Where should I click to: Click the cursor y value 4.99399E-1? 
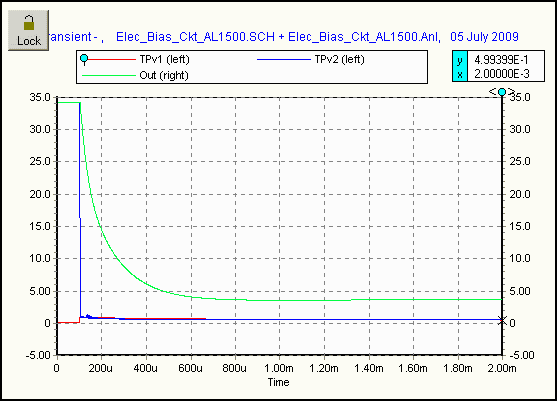[501, 60]
